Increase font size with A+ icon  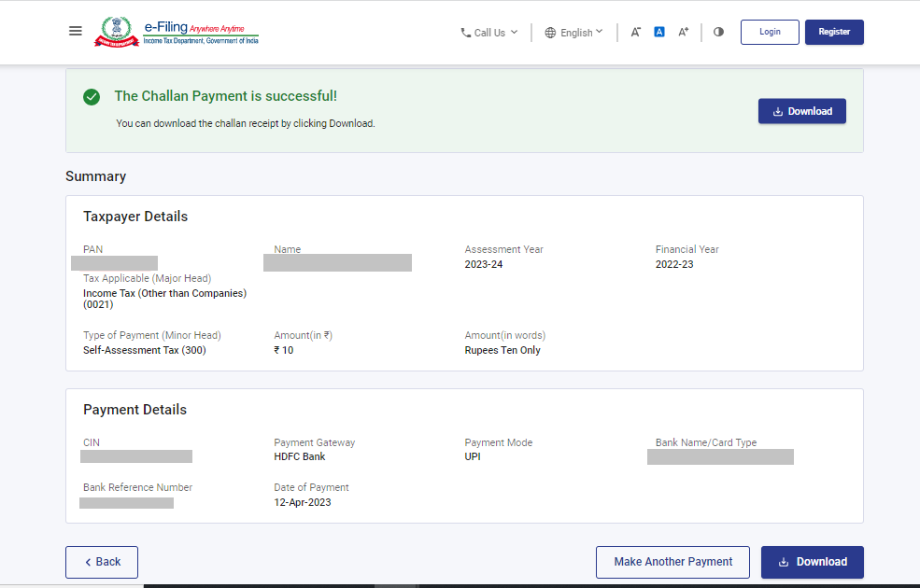tap(684, 32)
